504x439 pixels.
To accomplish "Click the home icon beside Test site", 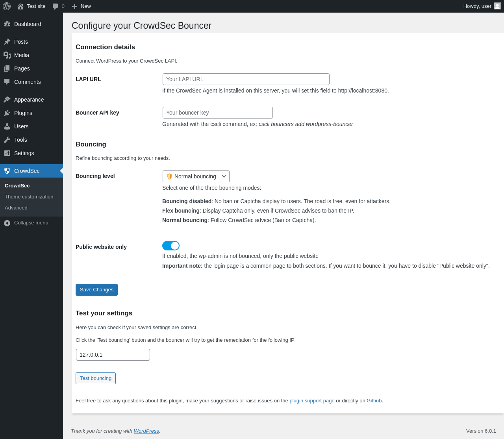I will click(20, 6).
